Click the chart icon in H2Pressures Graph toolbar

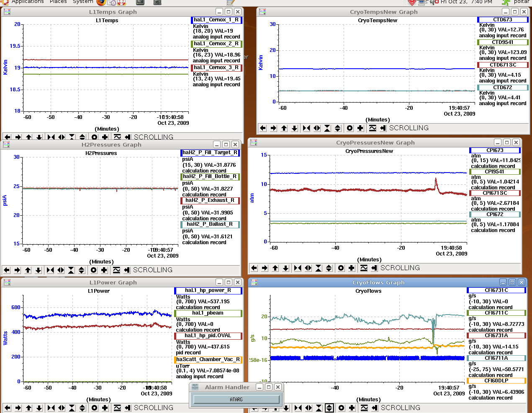pos(116,270)
